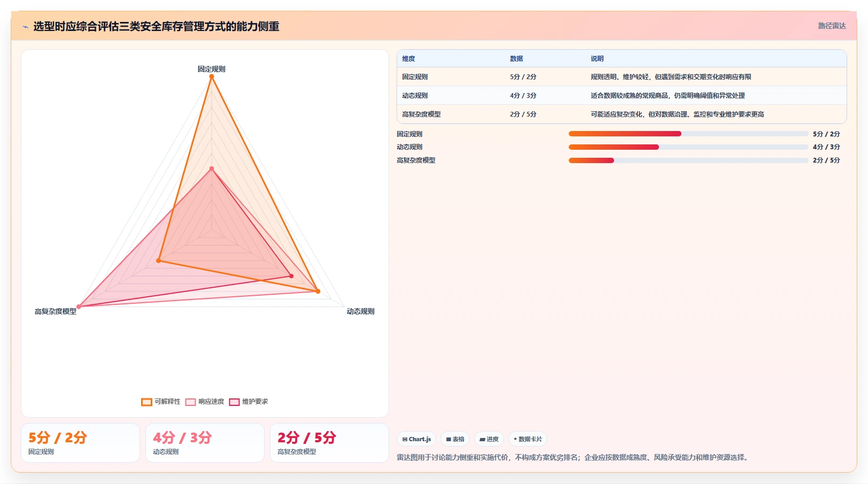The width and height of the screenshot is (868, 484).
Task: Toggle the 维护要求 legend series
Action: coord(249,402)
